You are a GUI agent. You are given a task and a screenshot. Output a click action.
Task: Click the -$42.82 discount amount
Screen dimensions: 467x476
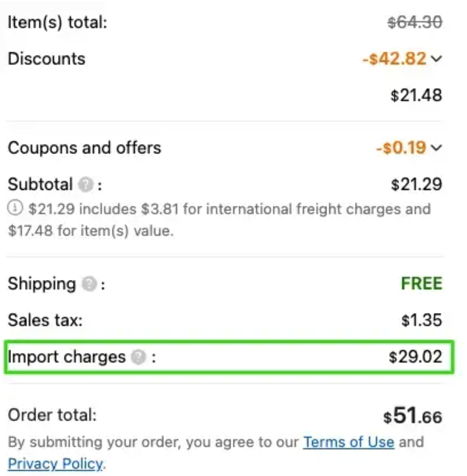394,59
